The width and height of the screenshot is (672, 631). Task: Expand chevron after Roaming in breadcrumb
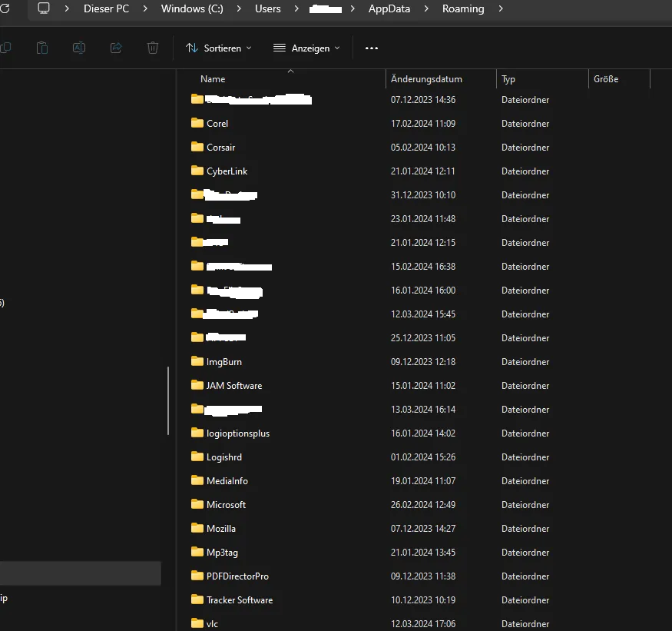coord(501,8)
